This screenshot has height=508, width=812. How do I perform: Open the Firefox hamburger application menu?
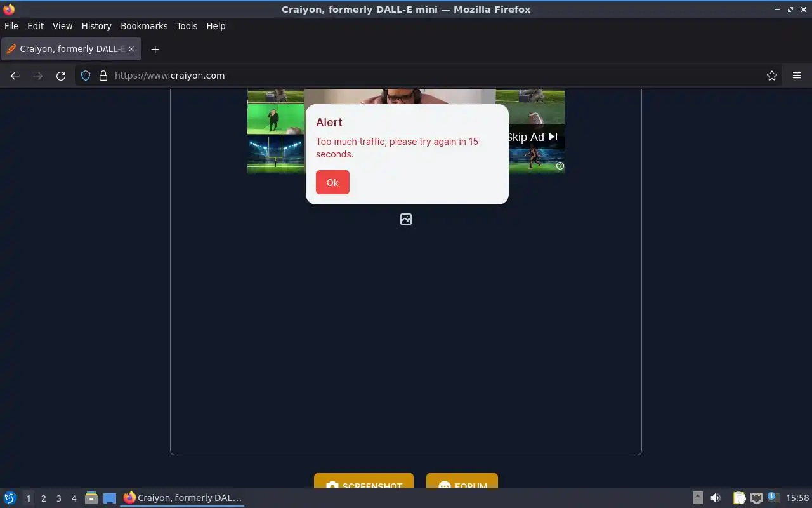tap(797, 76)
